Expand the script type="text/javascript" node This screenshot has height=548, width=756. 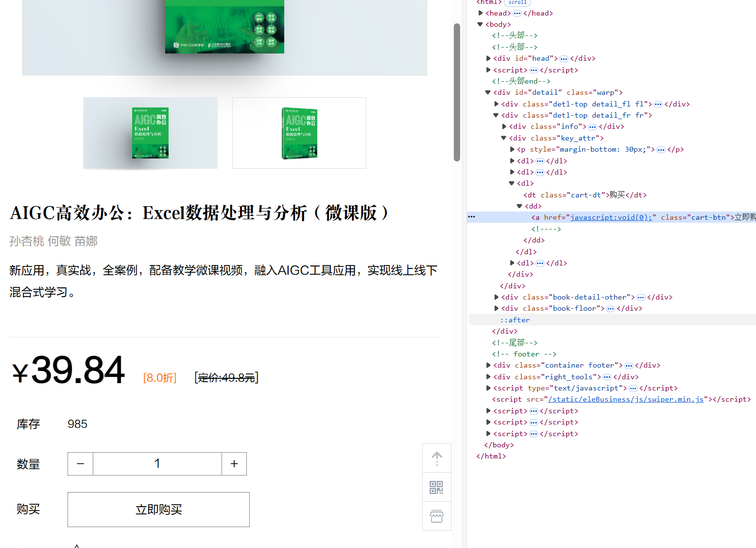488,388
